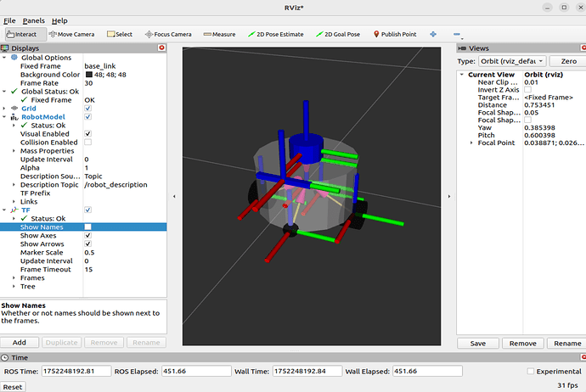Collapse the left Displays panel with arrow
The height and width of the screenshot is (392, 586).
[174, 196]
